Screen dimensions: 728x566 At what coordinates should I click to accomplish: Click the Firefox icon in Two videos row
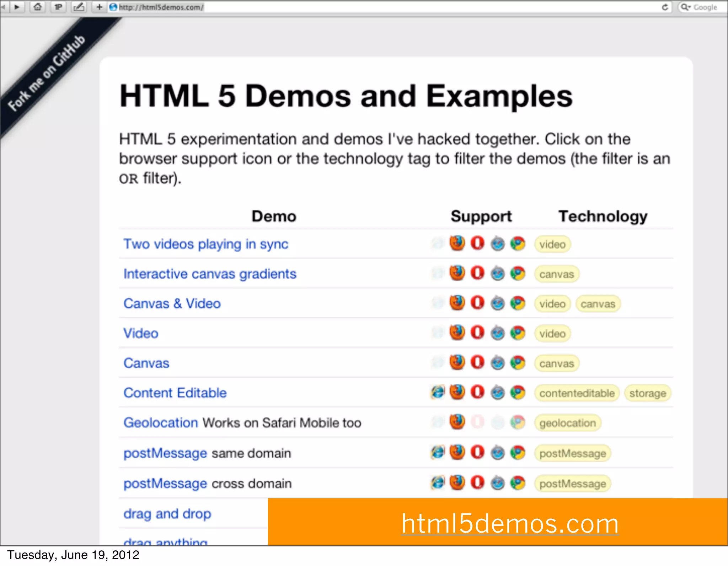(457, 243)
